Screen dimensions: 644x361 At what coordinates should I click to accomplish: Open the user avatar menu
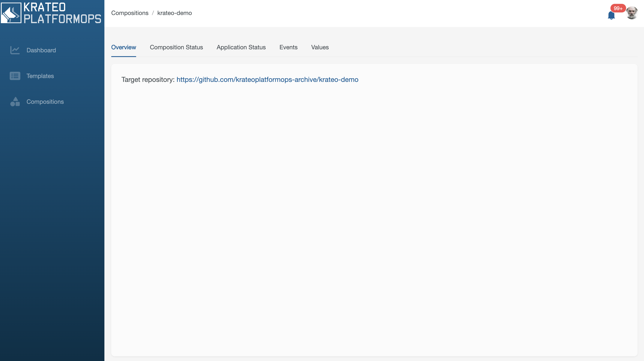point(632,13)
